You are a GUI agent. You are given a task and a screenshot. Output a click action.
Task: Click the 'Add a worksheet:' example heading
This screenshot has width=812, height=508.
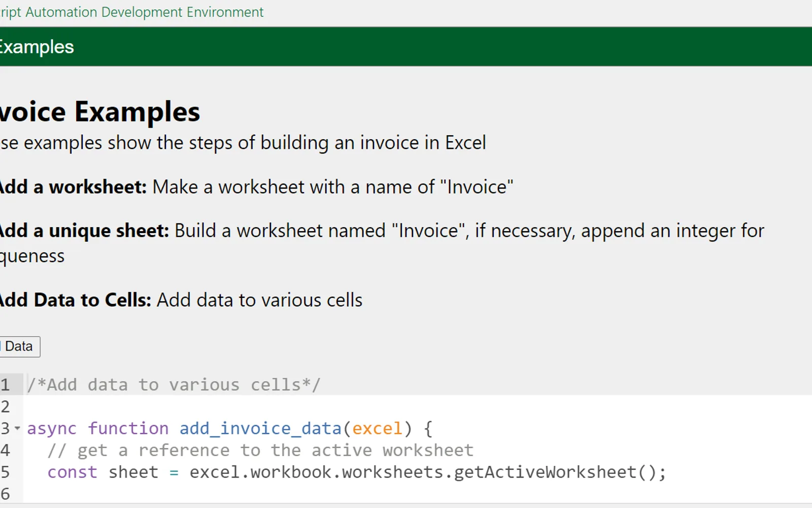click(73, 187)
